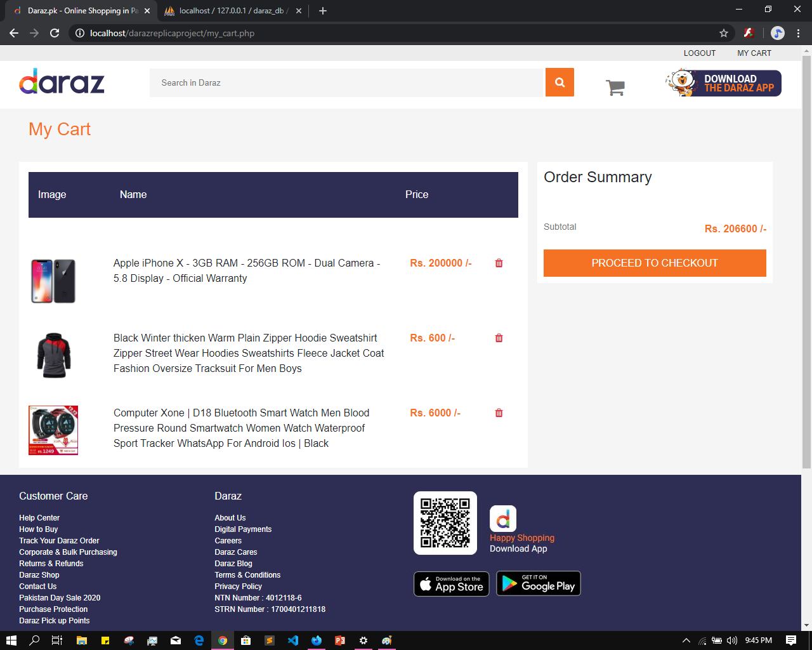Viewport: 812px width, 650px height.
Task: Click the Apple iPhone X product name
Action: tap(247, 270)
